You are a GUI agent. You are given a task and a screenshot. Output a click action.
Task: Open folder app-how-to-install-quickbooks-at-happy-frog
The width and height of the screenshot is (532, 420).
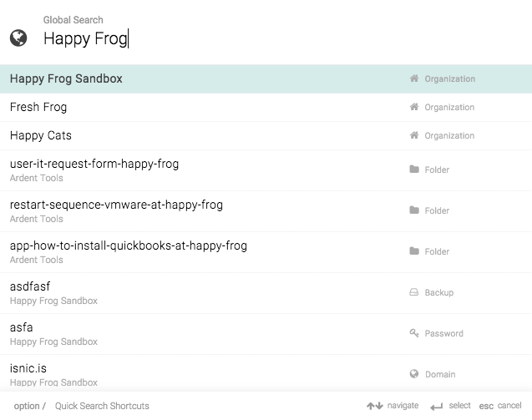[266, 252]
